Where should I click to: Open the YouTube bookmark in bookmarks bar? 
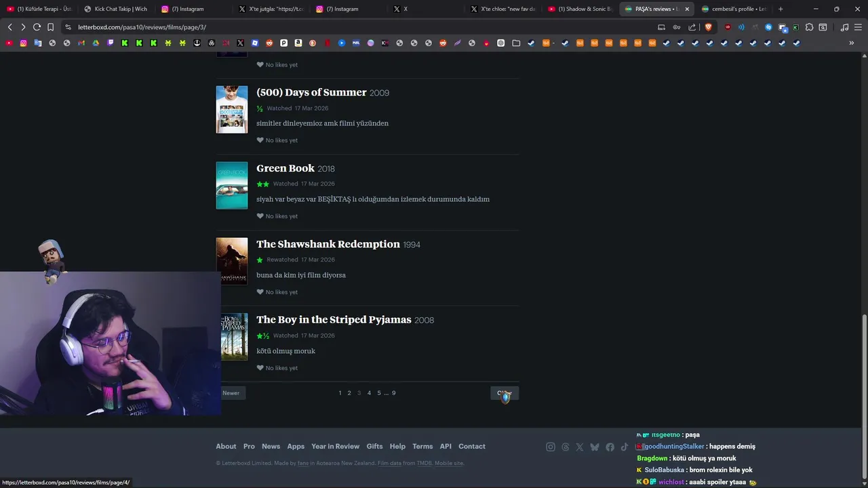coord(9,43)
